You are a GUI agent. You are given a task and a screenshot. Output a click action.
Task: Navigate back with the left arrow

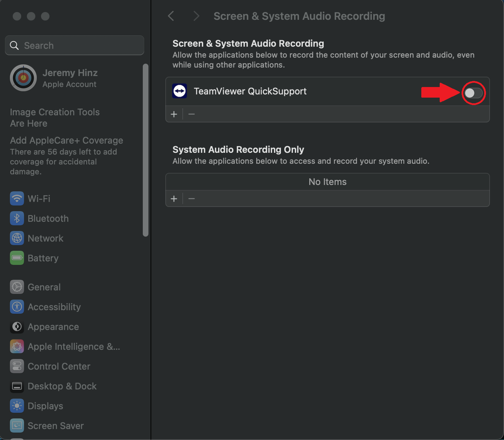pyautogui.click(x=171, y=16)
